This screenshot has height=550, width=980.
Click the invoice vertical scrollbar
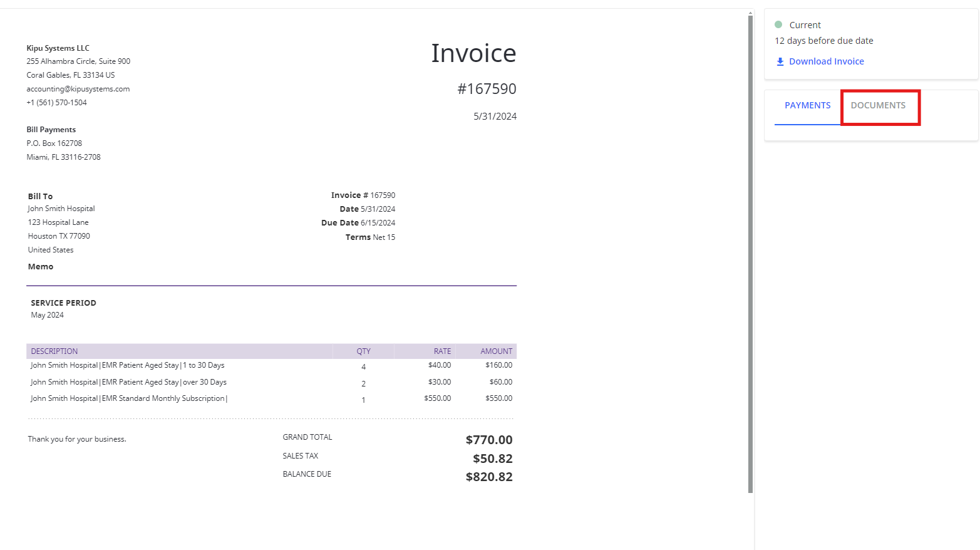[x=750, y=251]
